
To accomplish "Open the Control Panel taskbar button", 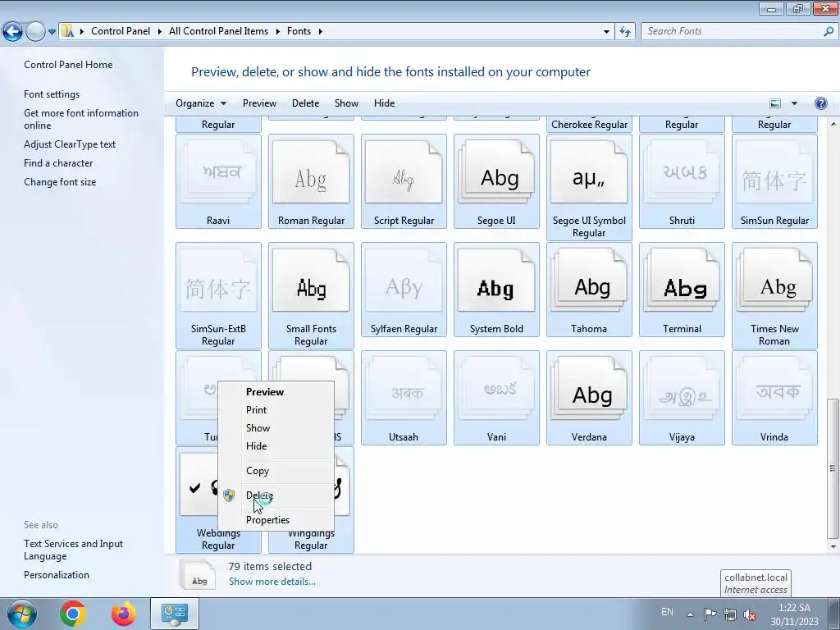I will (x=175, y=614).
